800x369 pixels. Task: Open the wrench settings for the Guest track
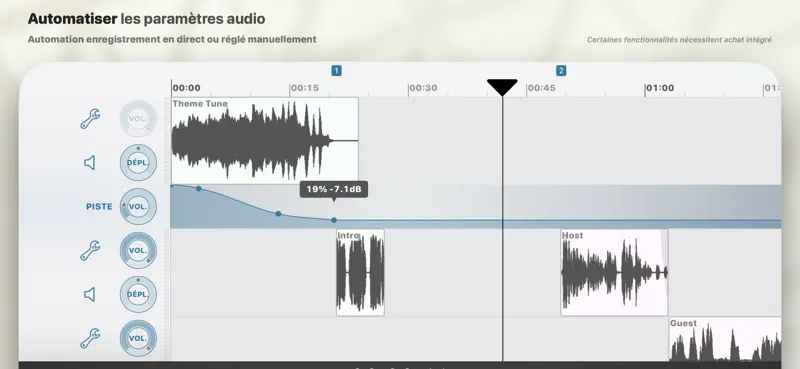[x=90, y=338]
